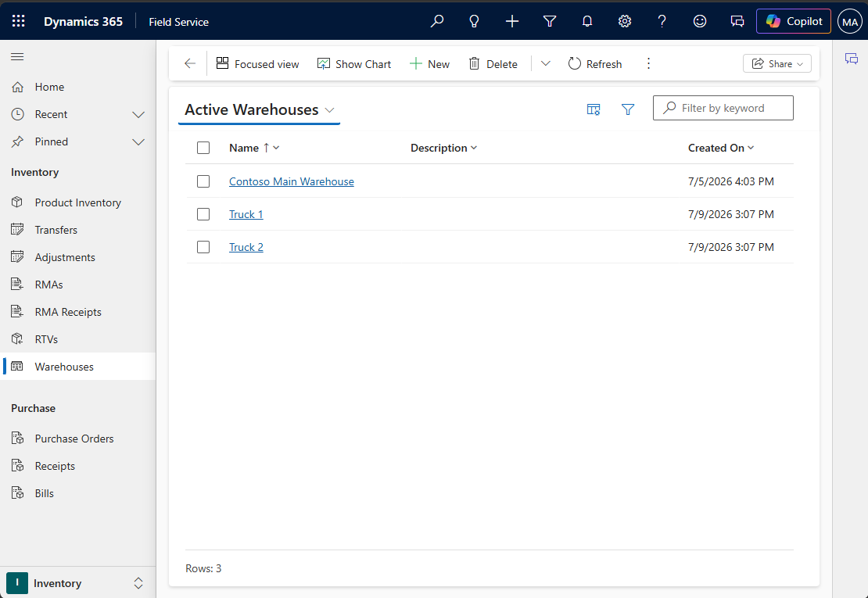Click the Field Service app name

point(179,22)
